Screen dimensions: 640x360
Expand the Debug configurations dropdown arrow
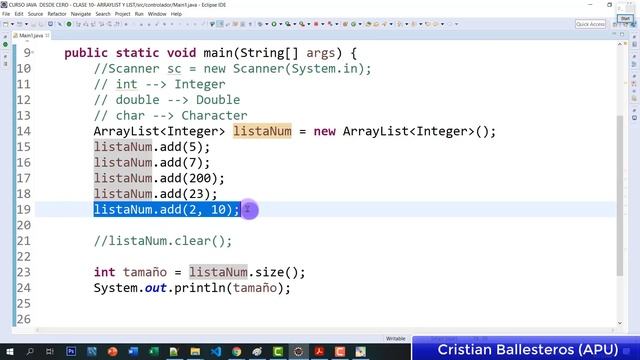(x=267, y=24)
